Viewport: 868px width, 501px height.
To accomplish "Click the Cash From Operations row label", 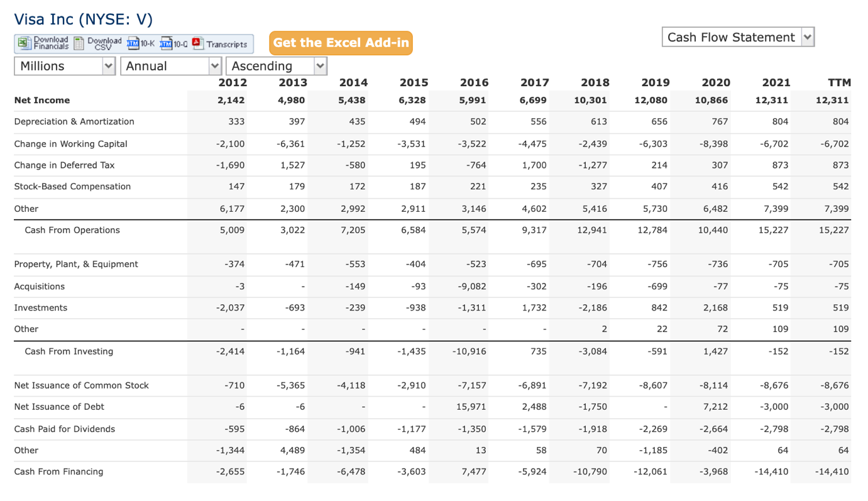I will pos(72,230).
